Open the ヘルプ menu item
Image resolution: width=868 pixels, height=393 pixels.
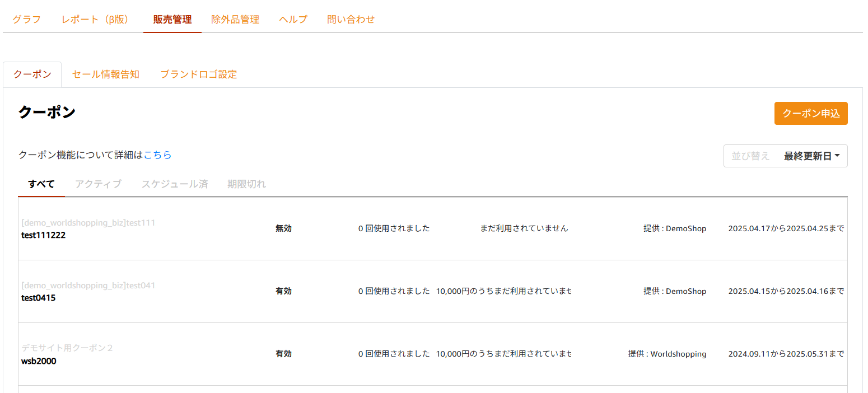coord(293,20)
